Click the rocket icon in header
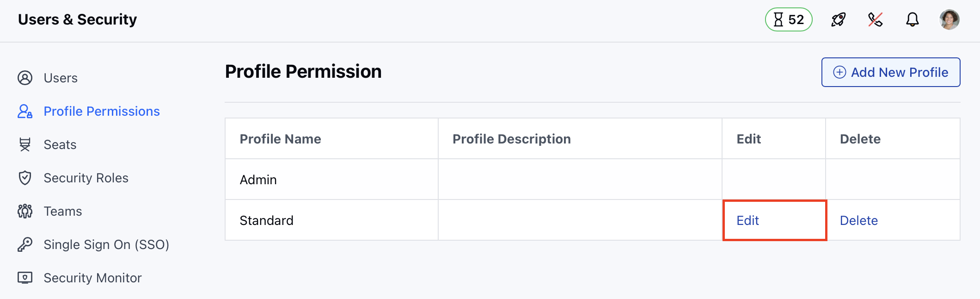 (838, 19)
